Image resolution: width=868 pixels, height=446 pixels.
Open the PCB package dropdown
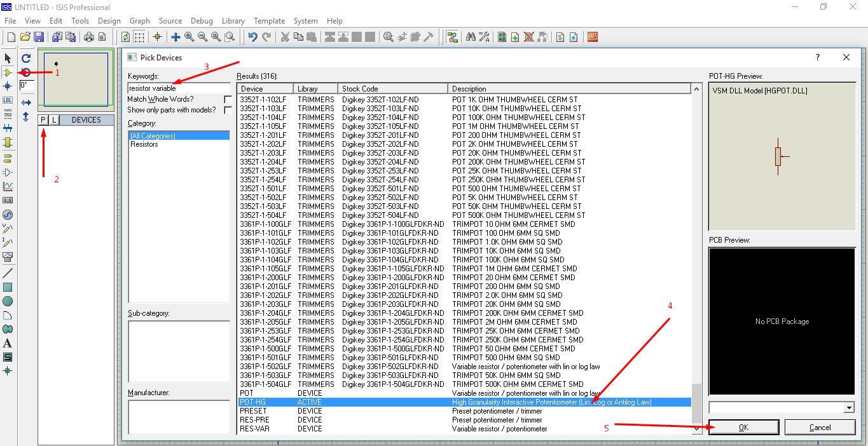coord(849,407)
